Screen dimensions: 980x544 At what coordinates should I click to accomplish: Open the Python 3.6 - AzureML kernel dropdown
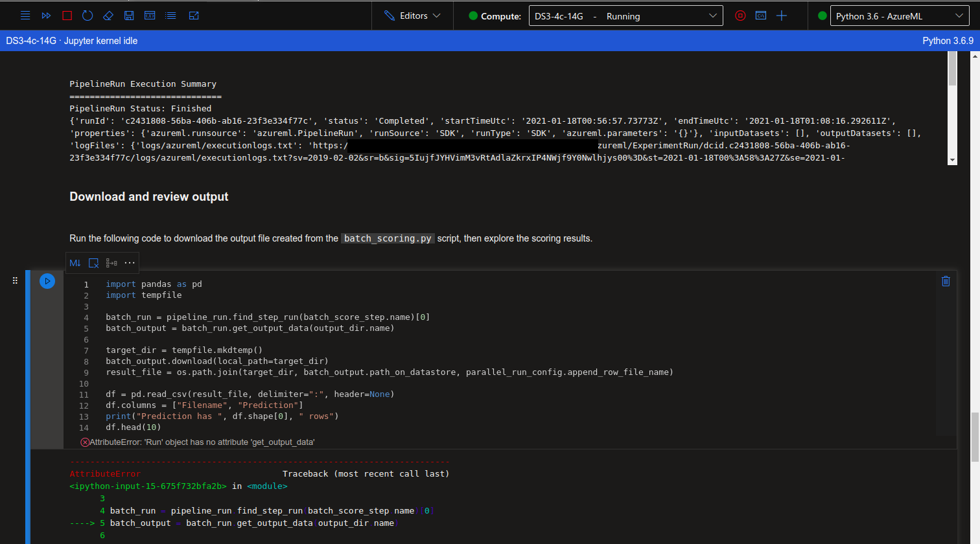tap(900, 16)
